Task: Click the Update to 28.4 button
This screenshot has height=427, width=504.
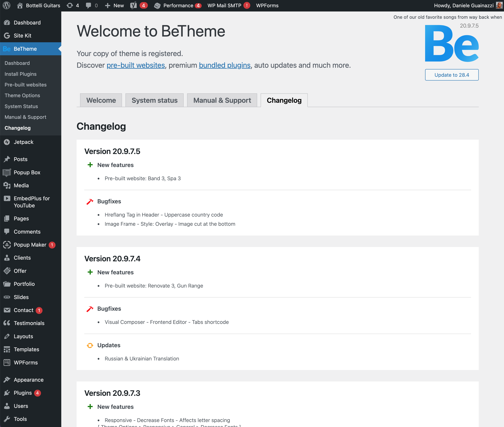Action: (x=452, y=75)
